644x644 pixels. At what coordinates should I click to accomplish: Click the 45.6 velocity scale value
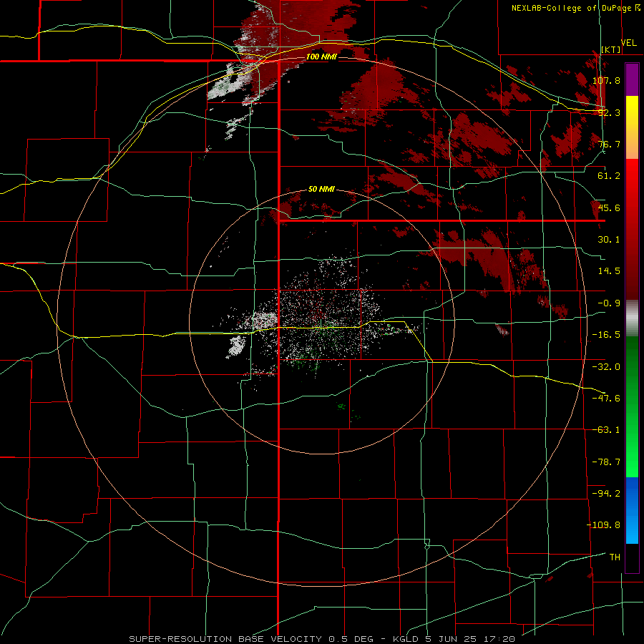tap(609, 208)
